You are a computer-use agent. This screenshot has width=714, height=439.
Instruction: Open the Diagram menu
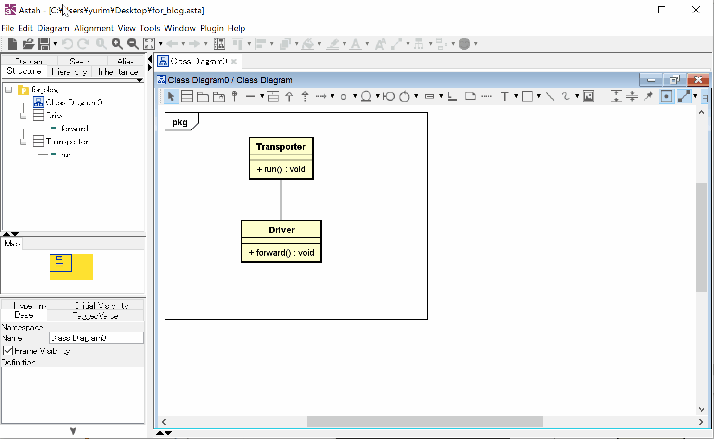[x=53, y=28]
